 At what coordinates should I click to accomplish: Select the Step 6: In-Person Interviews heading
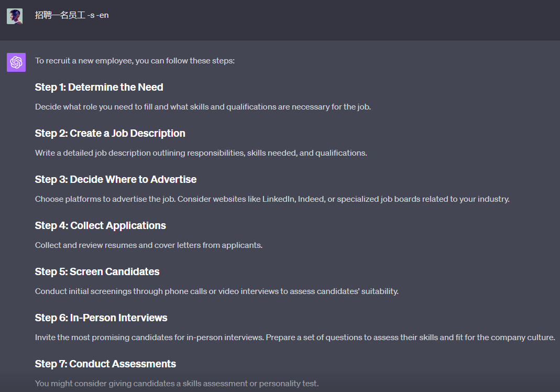click(x=101, y=318)
